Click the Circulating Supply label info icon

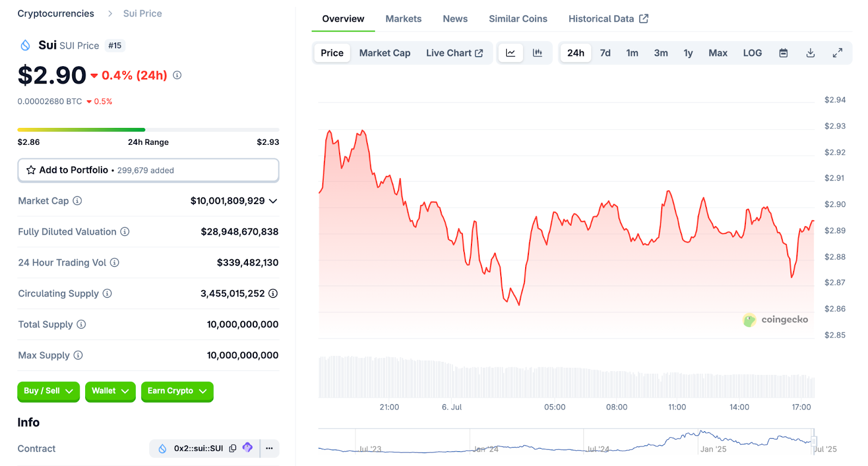click(107, 293)
